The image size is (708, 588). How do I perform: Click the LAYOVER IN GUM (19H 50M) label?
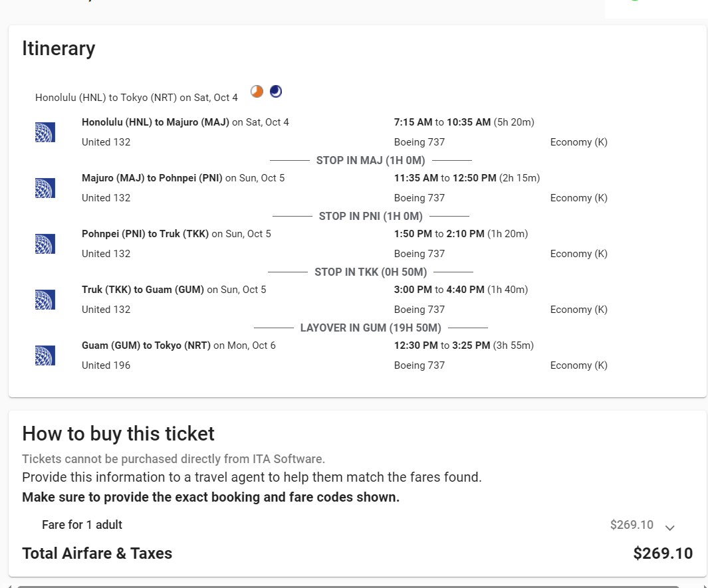371,328
